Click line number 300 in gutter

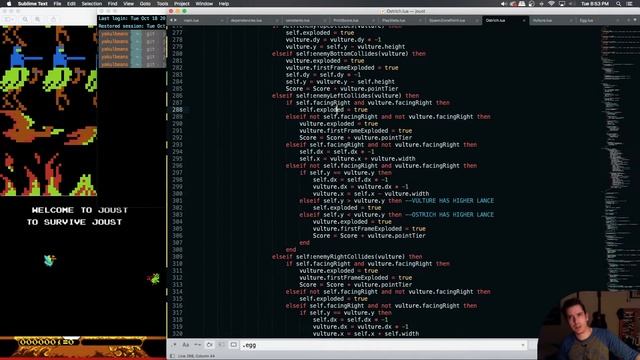pyautogui.click(x=177, y=193)
